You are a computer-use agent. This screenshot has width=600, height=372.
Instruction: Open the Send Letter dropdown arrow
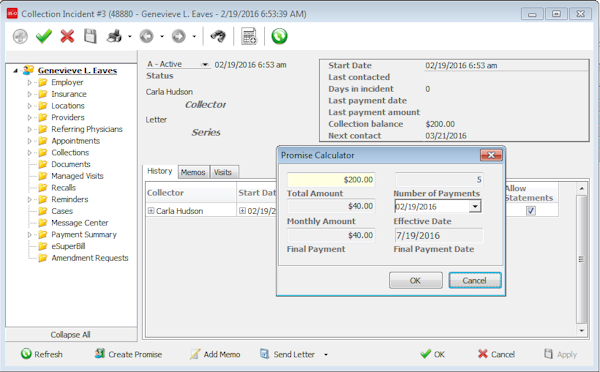(326, 355)
